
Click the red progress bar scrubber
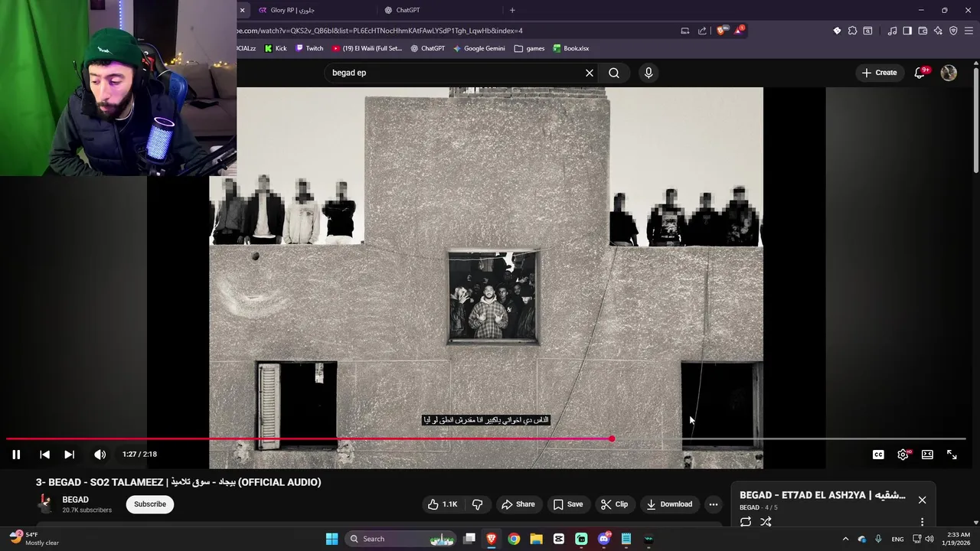[612, 439]
